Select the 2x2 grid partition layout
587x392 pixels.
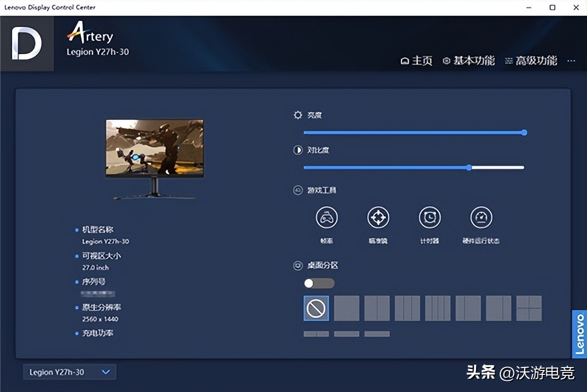(x=529, y=308)
